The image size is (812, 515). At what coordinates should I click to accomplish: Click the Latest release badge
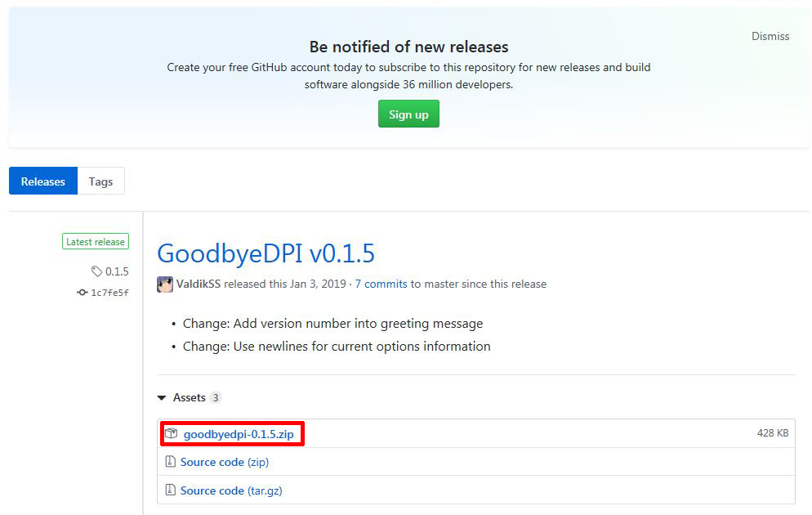(x=96, y=241)
